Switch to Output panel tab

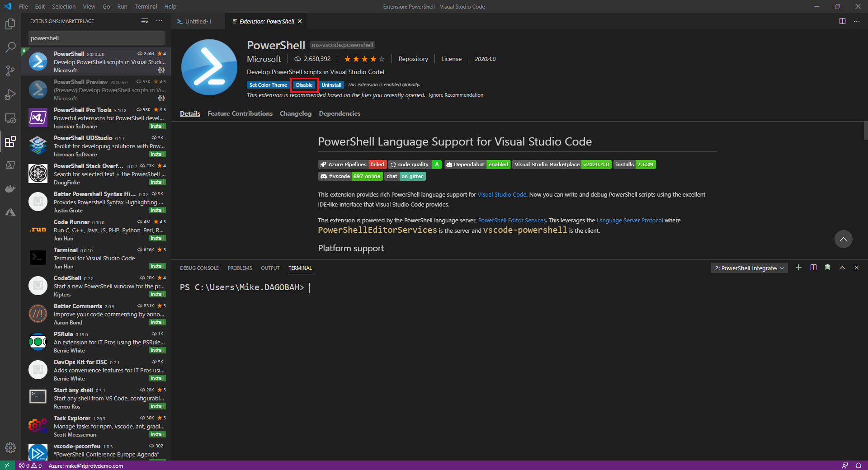[x=270, y=268]
